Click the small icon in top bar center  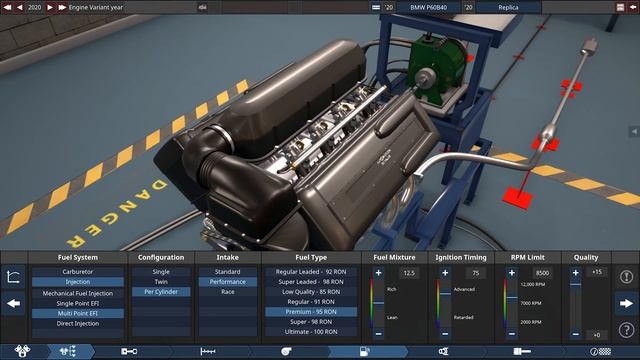202,7
